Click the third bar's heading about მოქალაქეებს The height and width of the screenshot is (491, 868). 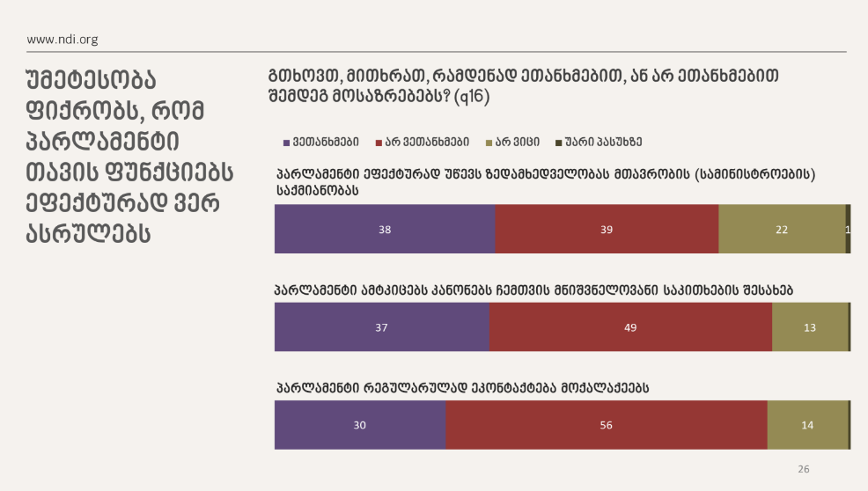463,386
